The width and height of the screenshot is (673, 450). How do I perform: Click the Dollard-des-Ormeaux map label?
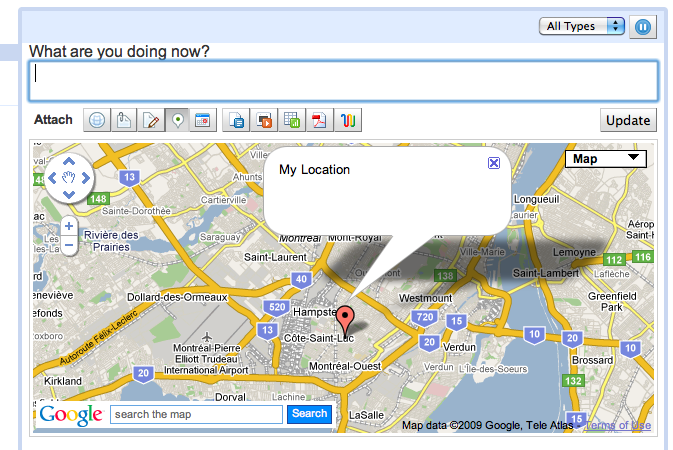click(177, 297)
